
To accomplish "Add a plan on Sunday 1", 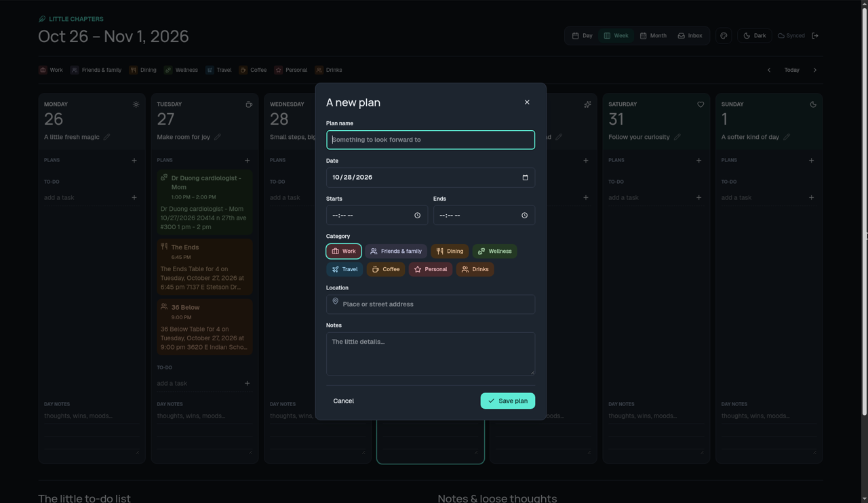I will coord(812,161).
